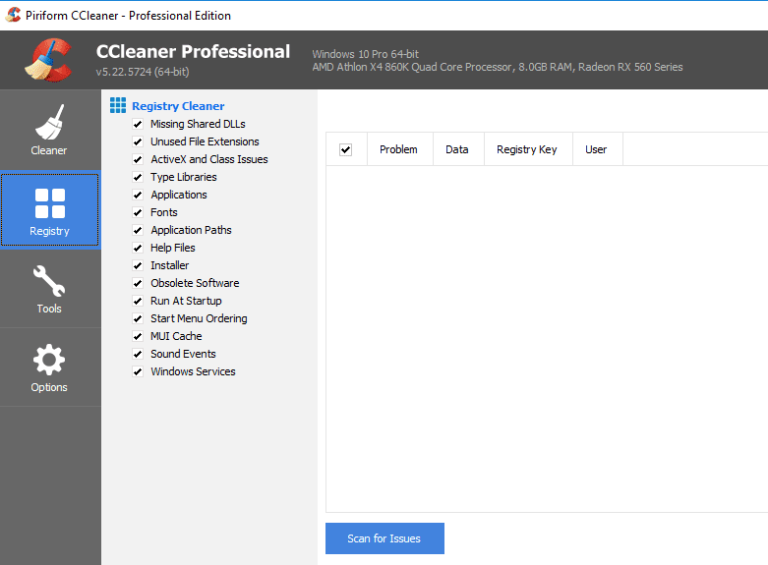The height and width of the screenshot is (565, 768).
Task: Click the User column header
Action: 596,150
